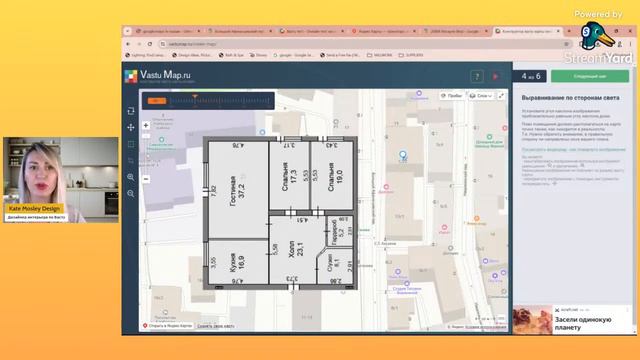Click the upper magnifier zoom tool
The height and width of the screenshot is (360, 640).
pyautogui.click(x=131, y=177)
